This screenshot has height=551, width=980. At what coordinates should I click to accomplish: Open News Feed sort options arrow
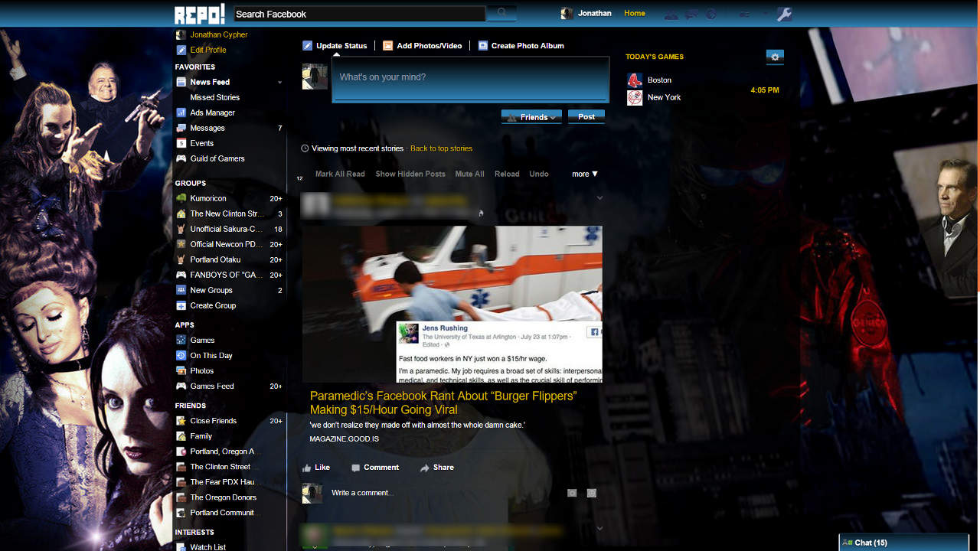(x=279, y=82)
